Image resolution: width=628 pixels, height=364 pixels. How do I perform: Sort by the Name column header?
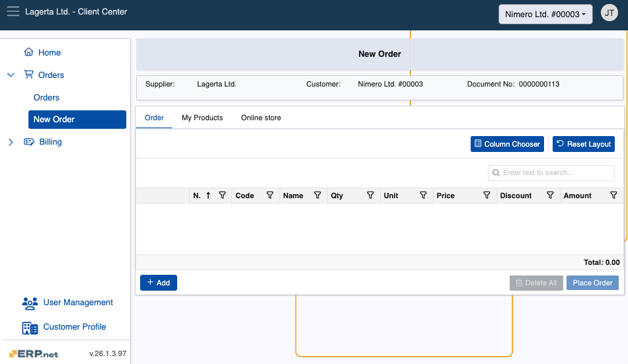[x=293, y=196]
